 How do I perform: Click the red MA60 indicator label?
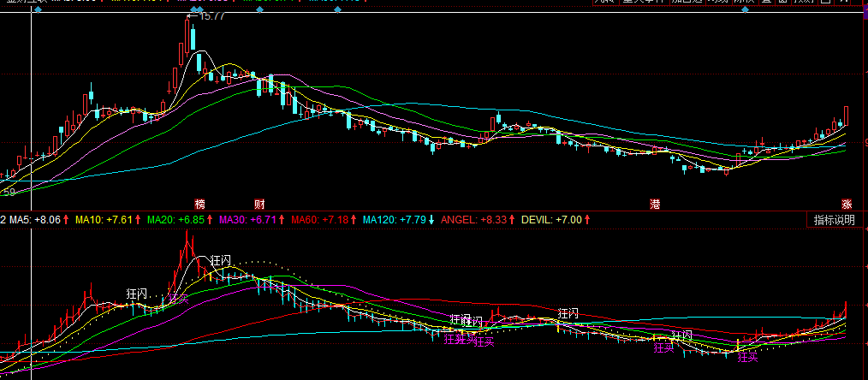(x=305, y=220)
